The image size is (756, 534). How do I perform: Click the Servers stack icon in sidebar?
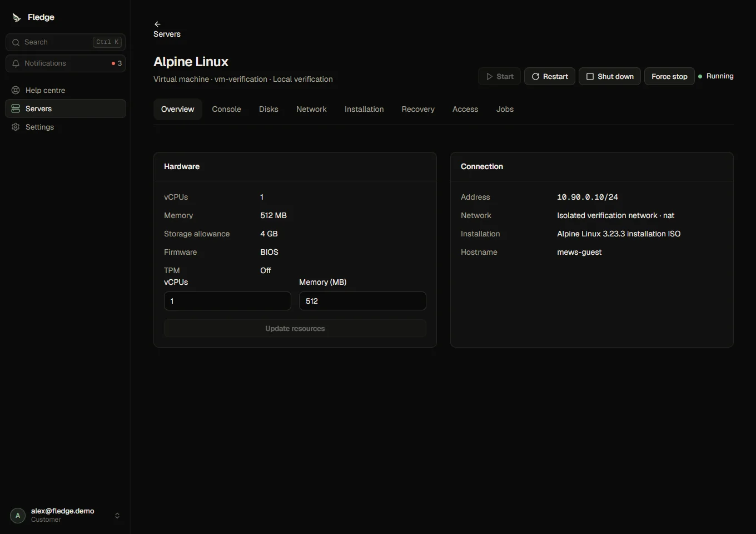click(x=16, y=108)
